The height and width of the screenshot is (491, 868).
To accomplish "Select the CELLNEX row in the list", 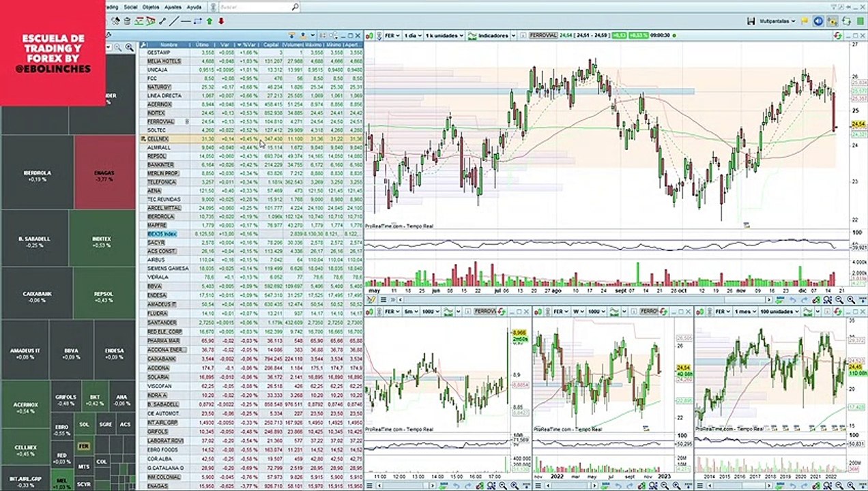I will [x=252, y=138].
